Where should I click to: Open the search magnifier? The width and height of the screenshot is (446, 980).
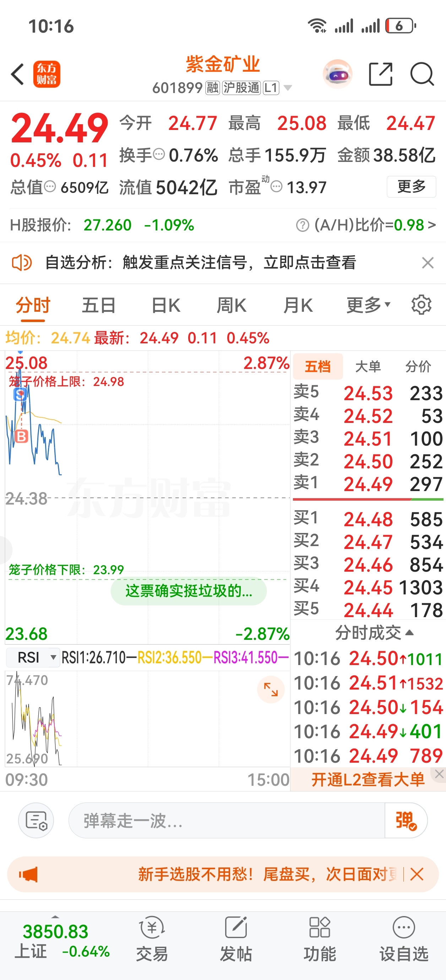[422, 74]
